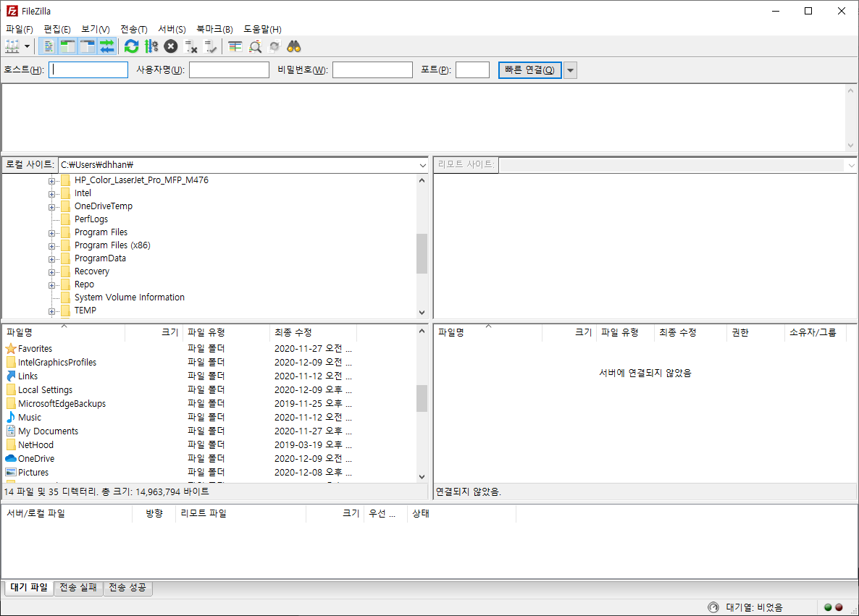
Task: Sort local files by 파일명 column
Action: pyautogui.click(x=64, y=332)
